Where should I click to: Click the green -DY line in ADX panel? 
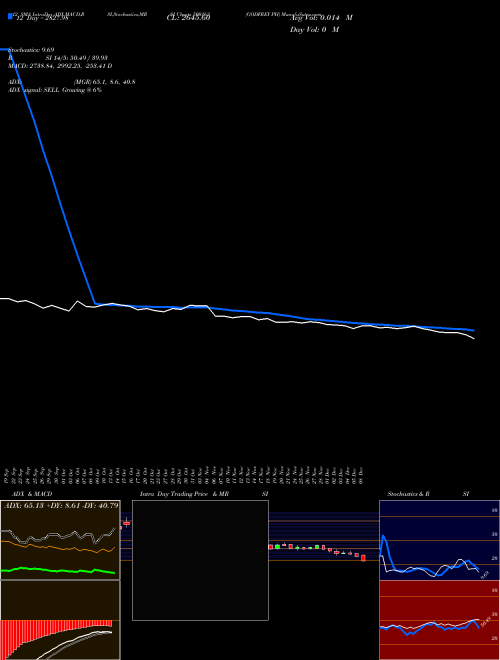58,570
